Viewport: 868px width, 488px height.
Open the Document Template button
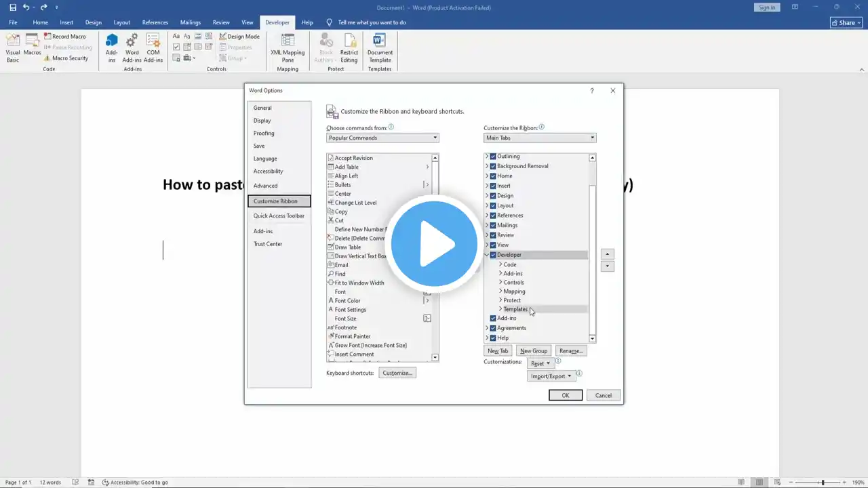pyautogui.click(x=380, y=47)
